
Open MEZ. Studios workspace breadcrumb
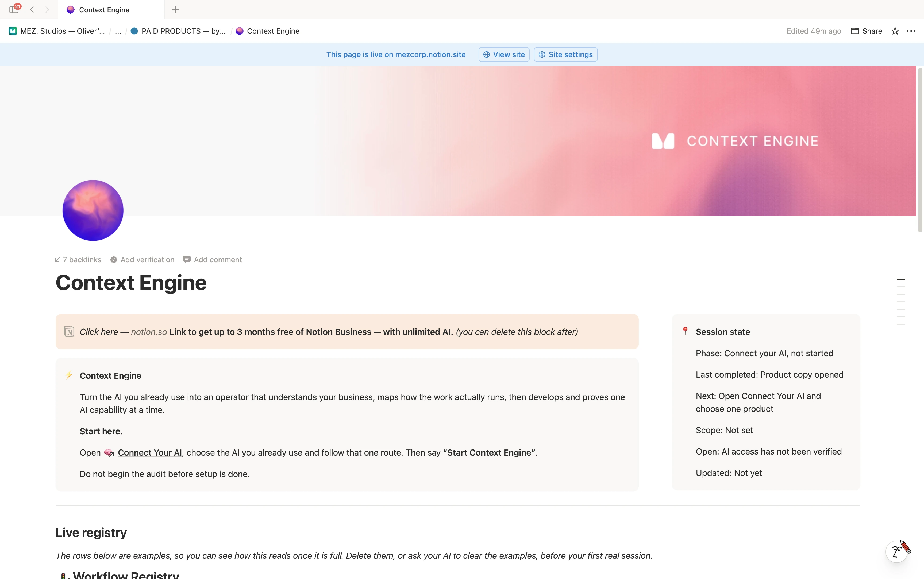(x=57, y=31)
